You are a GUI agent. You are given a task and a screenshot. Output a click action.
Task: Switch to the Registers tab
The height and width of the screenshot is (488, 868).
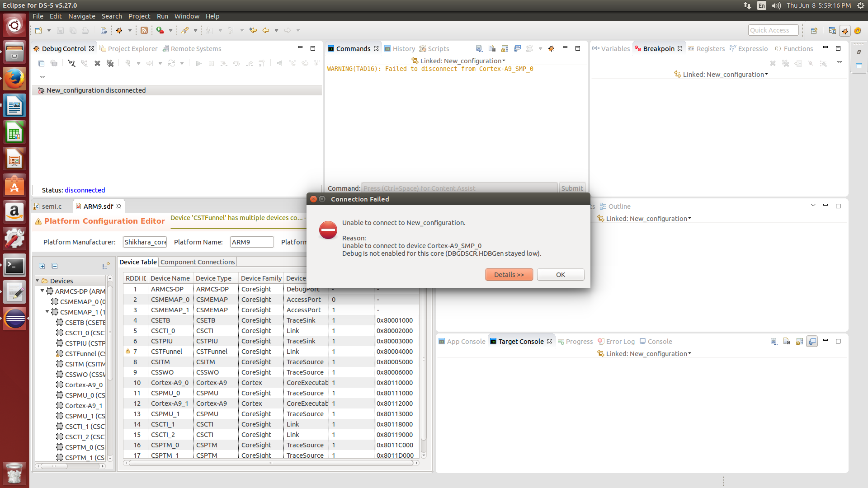(706, 49)
